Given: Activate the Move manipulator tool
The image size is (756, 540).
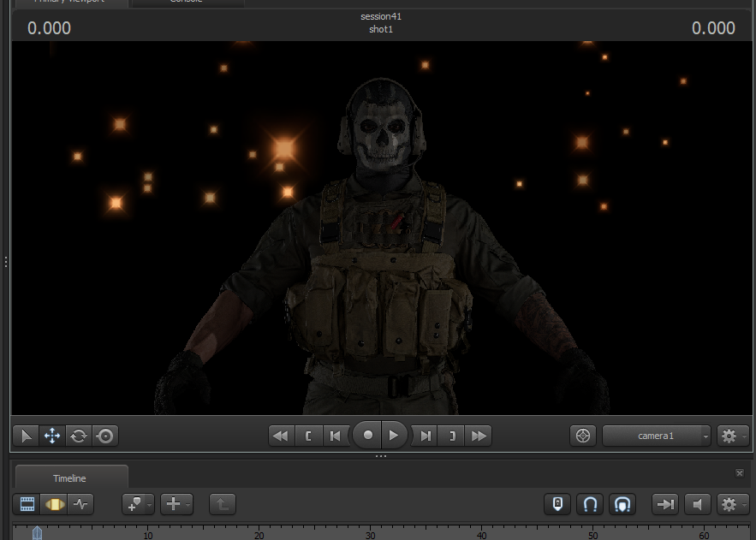Looking at the screenshot, I should pos(52,436).
